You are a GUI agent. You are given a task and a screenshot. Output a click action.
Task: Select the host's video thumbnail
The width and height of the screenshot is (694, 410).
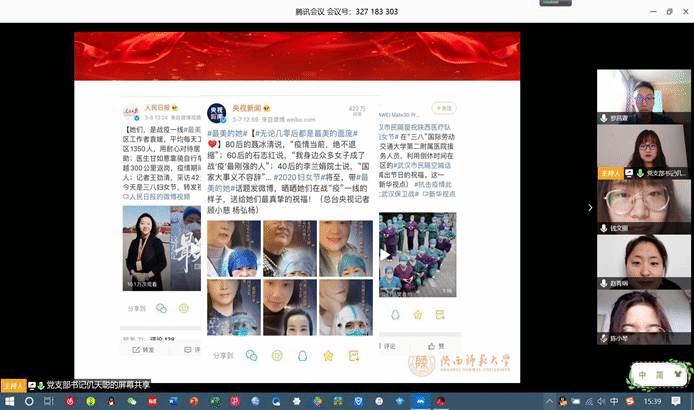click(644, 151)
